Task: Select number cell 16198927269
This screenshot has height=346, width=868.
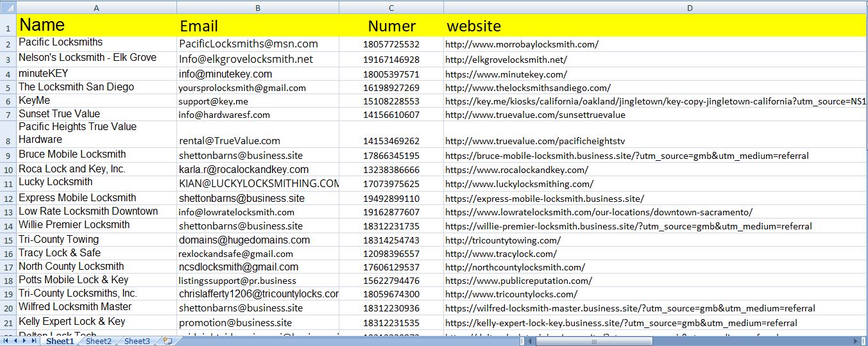Action: (391, 87)
